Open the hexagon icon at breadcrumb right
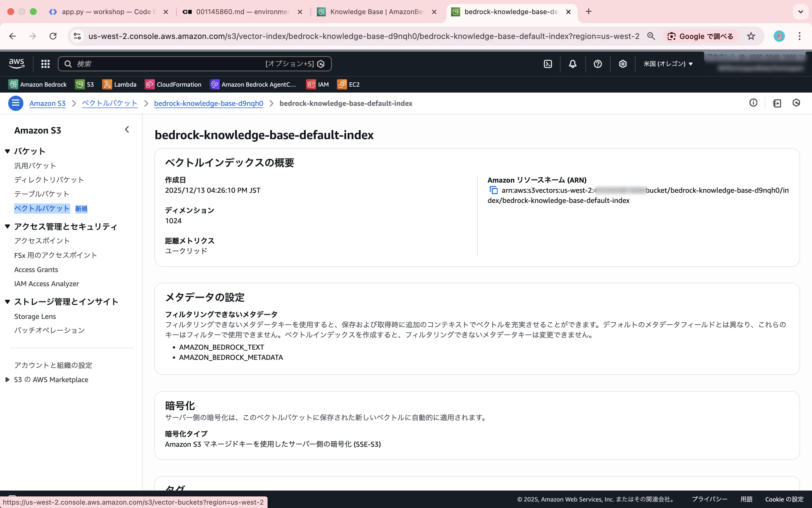Viewport: 812px width, 508px height. click(796, 103)
